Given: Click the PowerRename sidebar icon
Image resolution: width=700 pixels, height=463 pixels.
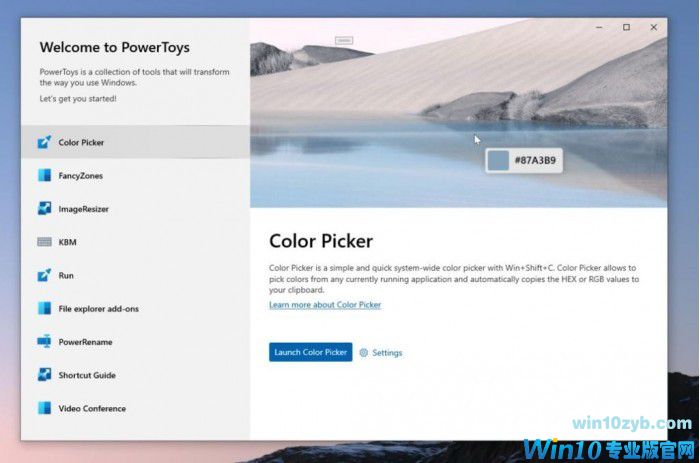Looking at the screenshot, I should (44, 342).
